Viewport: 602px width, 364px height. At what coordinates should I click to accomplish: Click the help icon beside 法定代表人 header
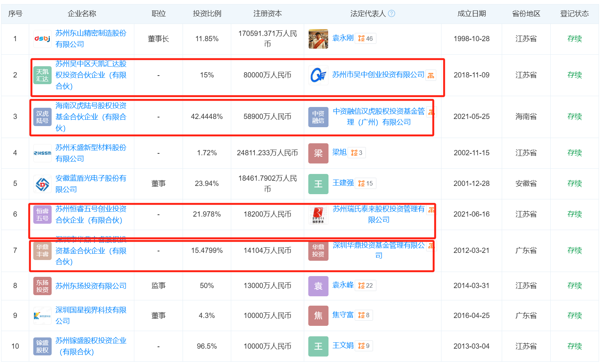pos(391,14)
